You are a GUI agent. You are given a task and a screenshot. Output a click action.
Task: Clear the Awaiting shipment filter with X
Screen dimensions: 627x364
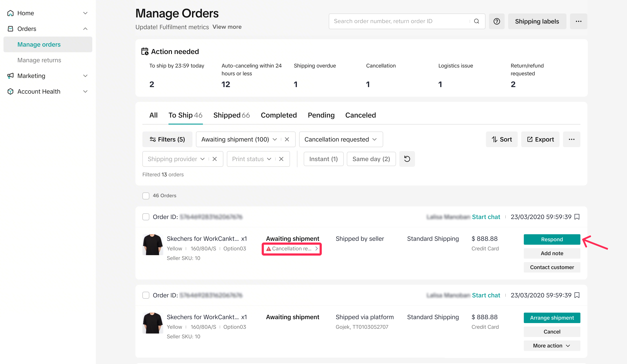coord(287,139)
